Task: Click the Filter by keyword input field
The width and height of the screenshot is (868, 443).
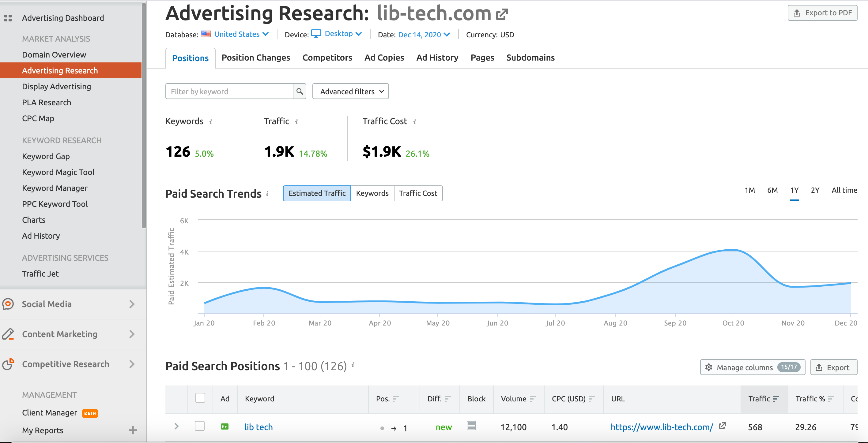Action: coord(229,91)
